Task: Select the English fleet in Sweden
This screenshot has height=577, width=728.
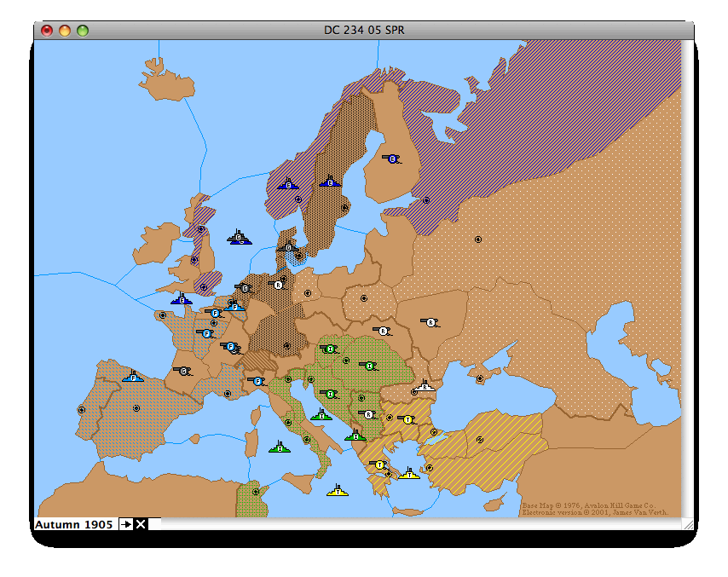Action: pyautogui.click(x=330, y=182)
